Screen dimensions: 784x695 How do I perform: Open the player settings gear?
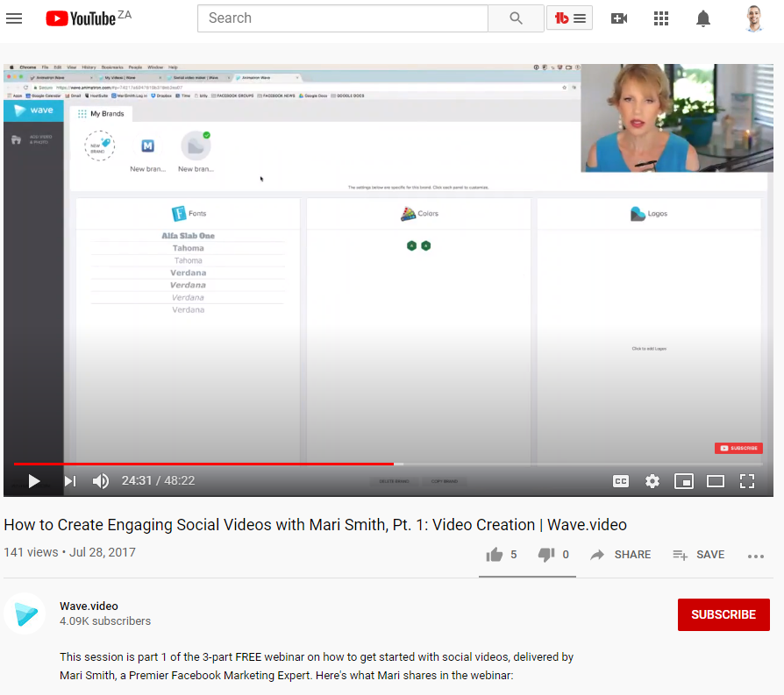(x=652, y=481)
